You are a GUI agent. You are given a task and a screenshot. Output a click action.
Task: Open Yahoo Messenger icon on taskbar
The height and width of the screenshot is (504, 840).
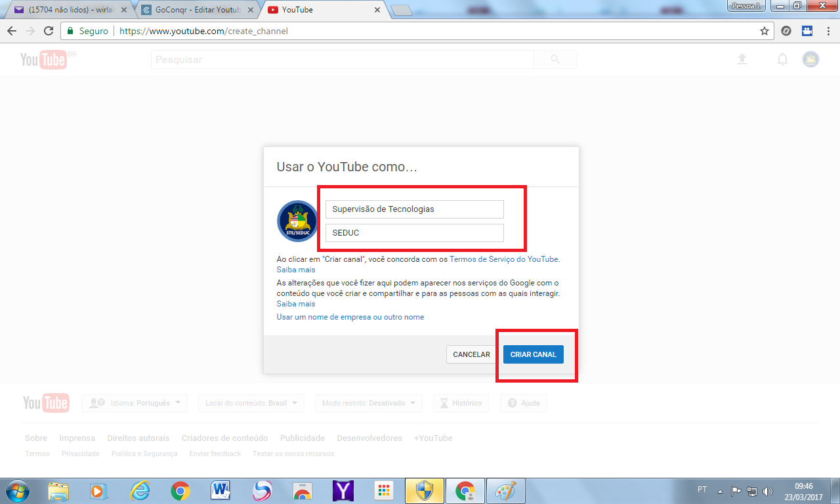coord(343,491)
